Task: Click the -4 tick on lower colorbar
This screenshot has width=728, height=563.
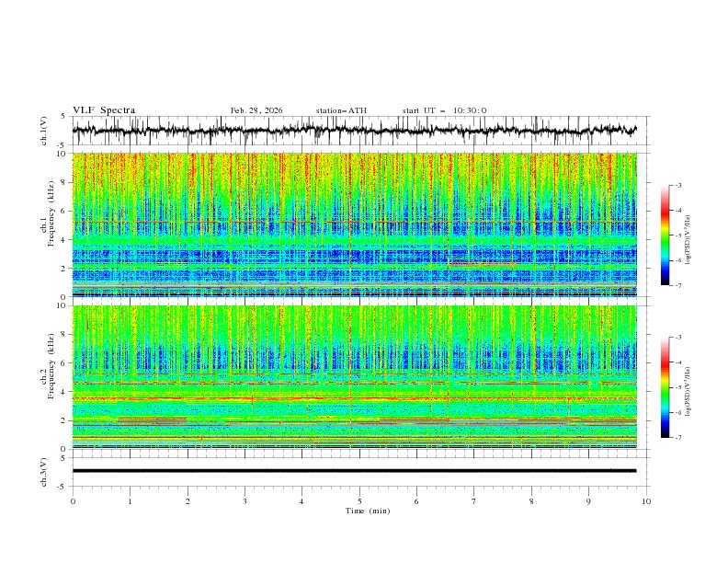Action: pos(677,362)
